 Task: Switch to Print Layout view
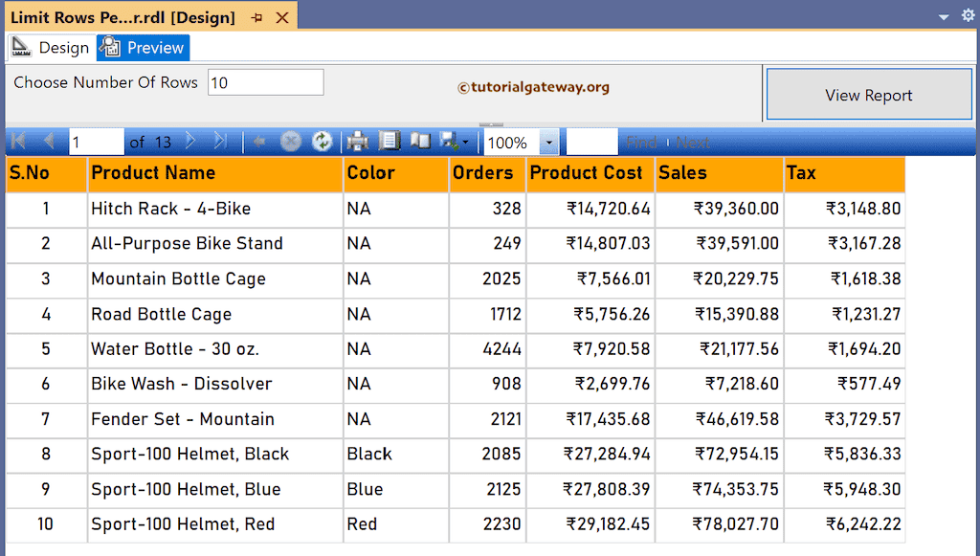(x=389, y=141)
